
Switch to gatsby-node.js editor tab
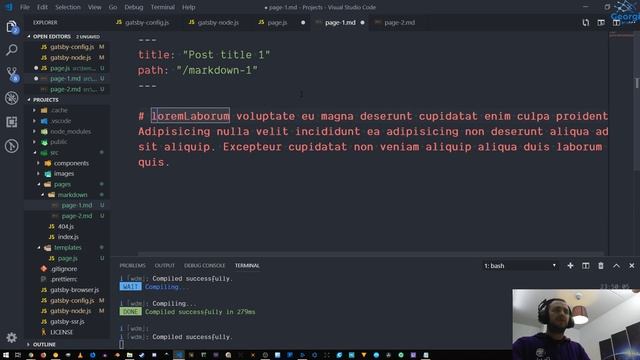point(214,22)
